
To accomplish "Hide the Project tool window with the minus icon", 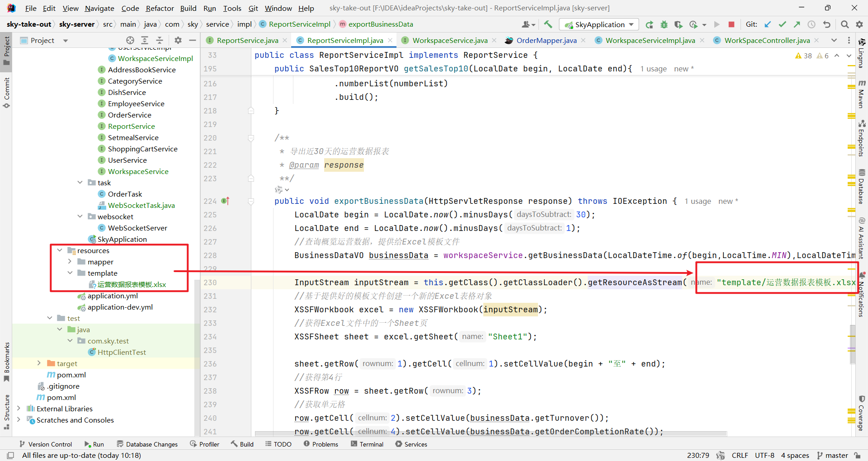I will [x=193, y=40].
